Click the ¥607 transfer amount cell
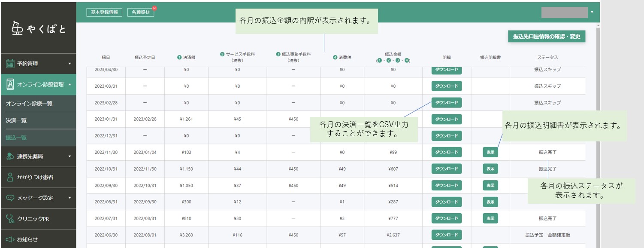This screenshot has width=644, height=248. pyautogui.click(x=393, y=169)
